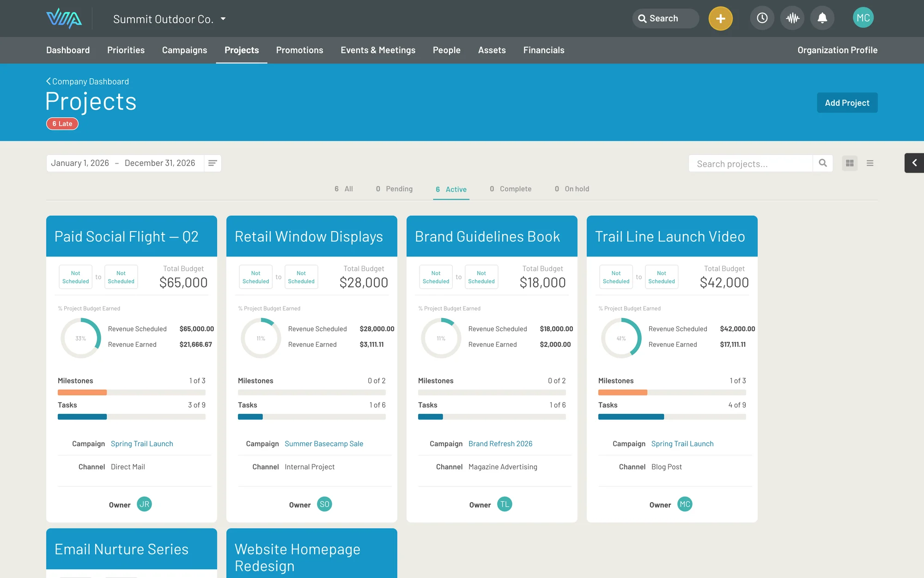Open Events & Meetings
Screen dimensions: 924x578
[x=378, y=50]
